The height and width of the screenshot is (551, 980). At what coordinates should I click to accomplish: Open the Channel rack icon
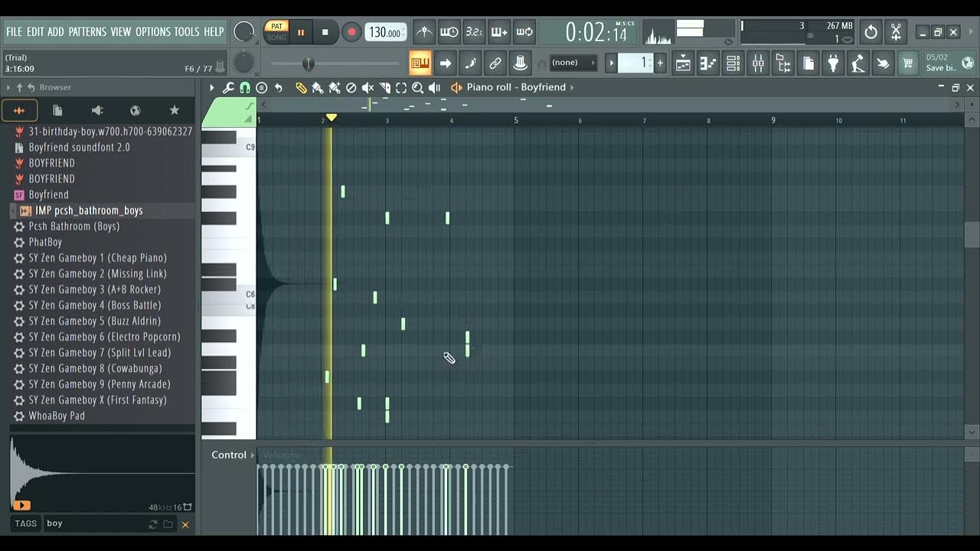click(733, 64)
